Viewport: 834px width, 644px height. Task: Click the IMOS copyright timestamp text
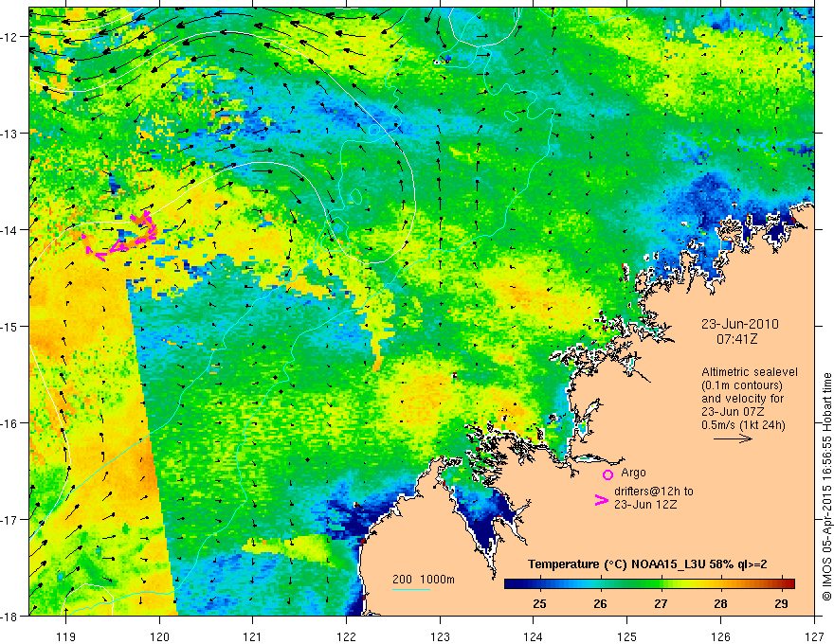pyautogui.click(x=826, y=487)
